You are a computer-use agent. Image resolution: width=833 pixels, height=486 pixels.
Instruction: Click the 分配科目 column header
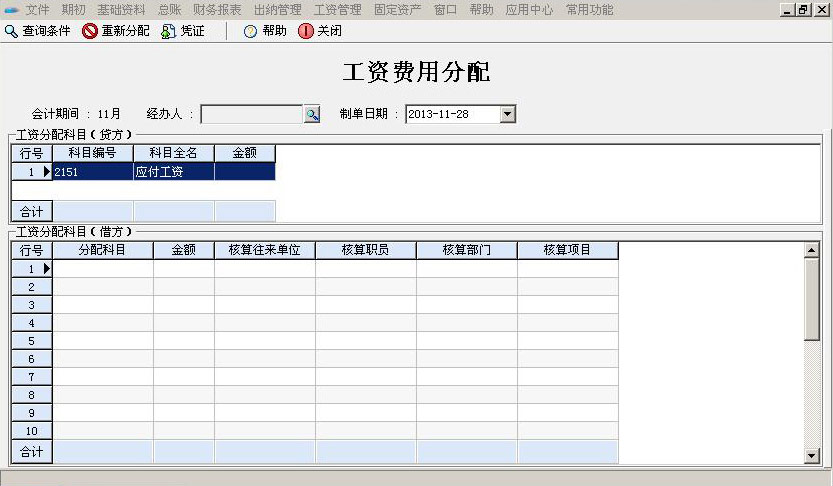pos(102,250)
